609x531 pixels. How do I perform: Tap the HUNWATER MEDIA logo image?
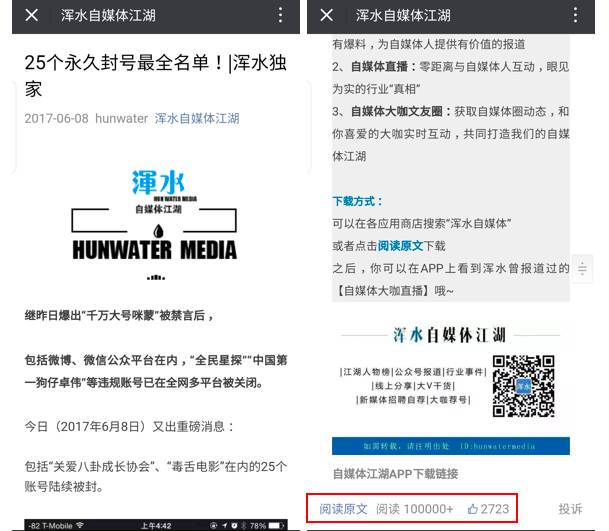pyautogui.click(x=155, y=224)
